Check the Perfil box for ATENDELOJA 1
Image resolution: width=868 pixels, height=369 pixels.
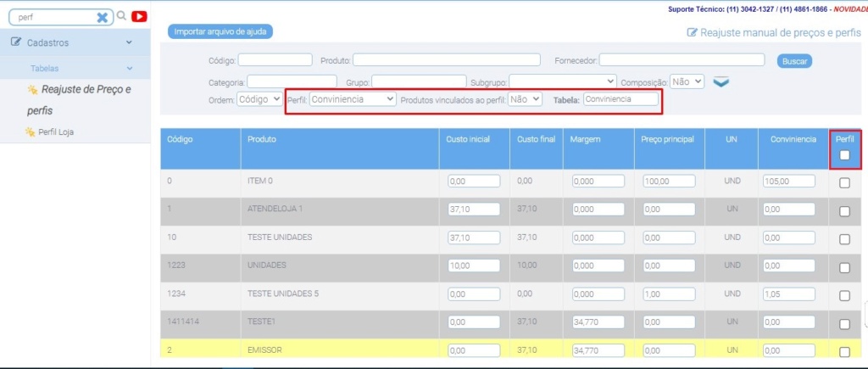[844, 211]
